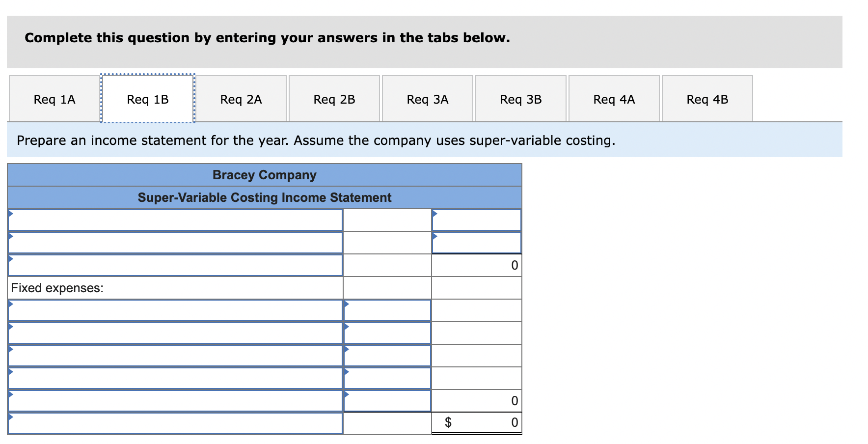Select the Req 3B tab
The image size is (868, 444).
[520, 98]
